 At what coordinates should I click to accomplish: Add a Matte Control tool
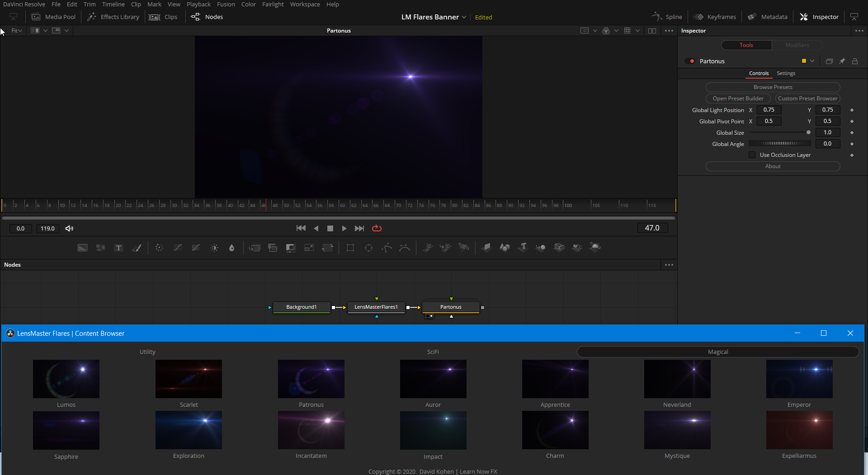[x=291, y=248]
